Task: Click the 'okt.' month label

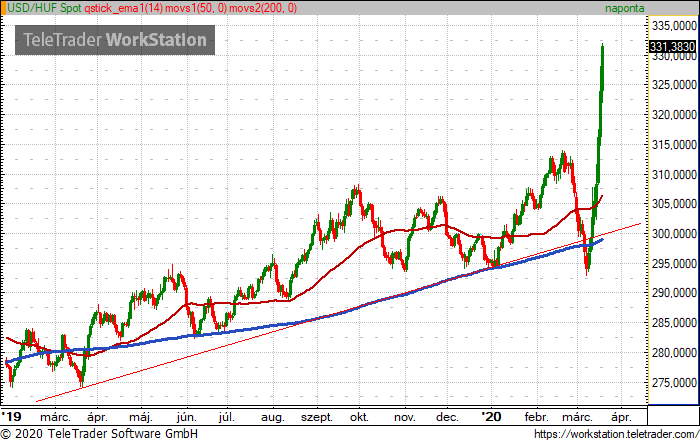Action: tap(359, 417)
